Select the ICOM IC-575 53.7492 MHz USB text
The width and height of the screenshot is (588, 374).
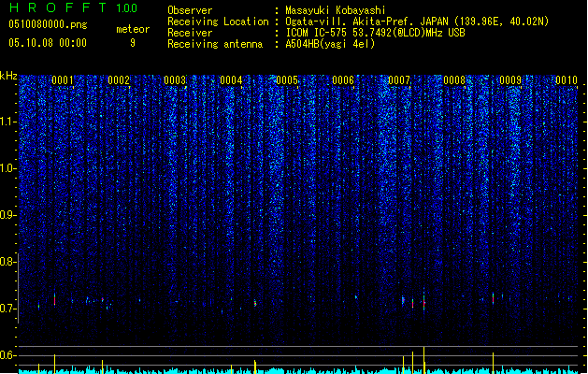coord(376,33)
